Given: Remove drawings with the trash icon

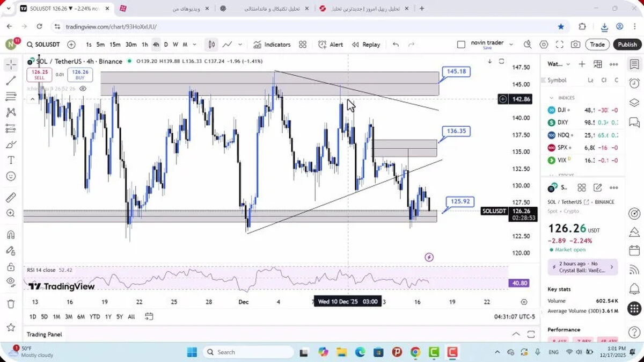Looking at the screenshot, I should (x=11, y=304).
